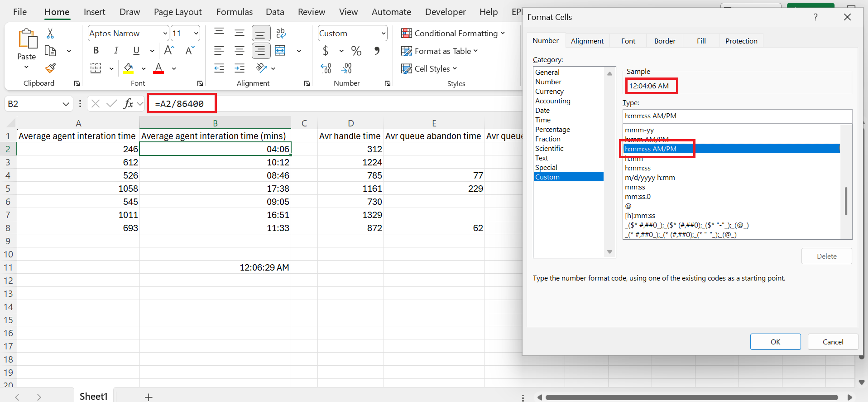Choose the mm:ss.0 format type
The image size is (868, 402).
[638, 196]
